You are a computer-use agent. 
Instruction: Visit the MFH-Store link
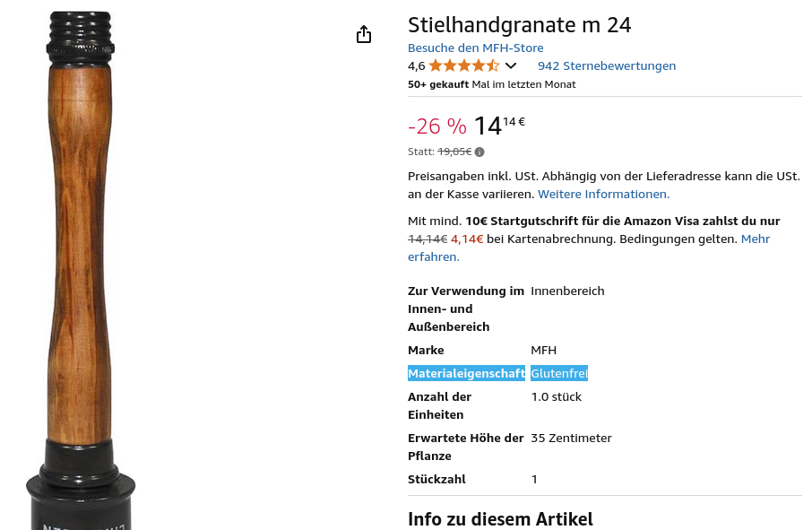coord(475,48)
